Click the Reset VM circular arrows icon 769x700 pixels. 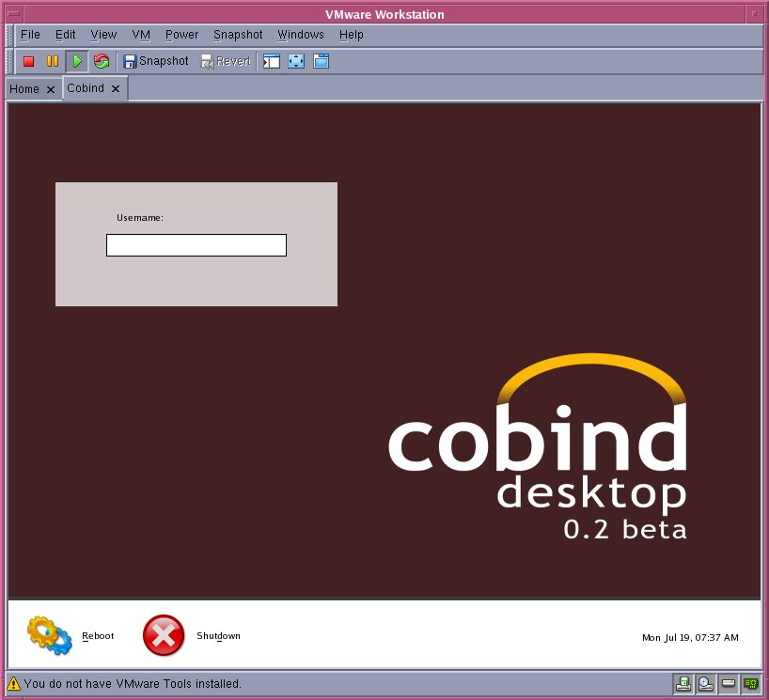point(101,61)
